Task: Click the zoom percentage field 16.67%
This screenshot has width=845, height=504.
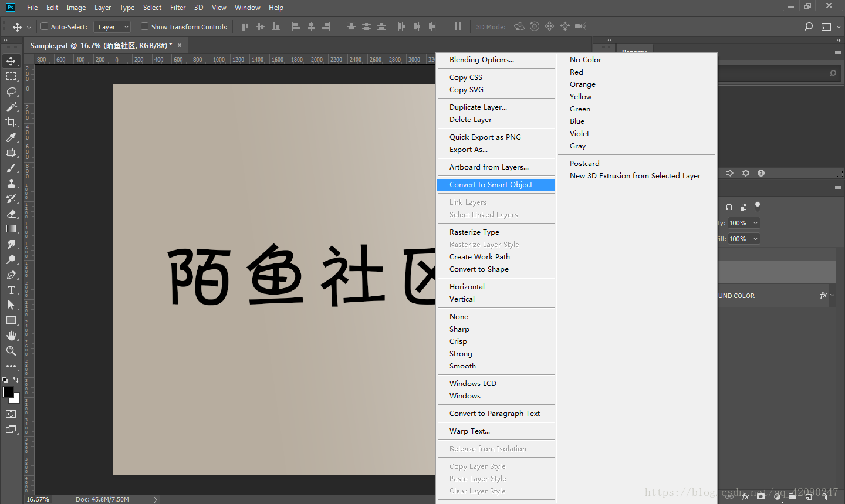Action: point(38,499)
